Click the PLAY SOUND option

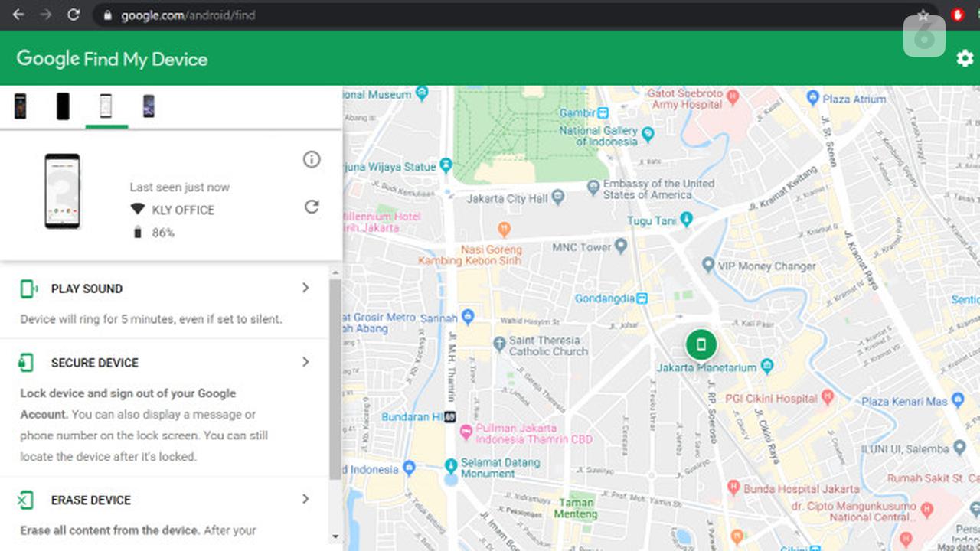coord(87,289)
